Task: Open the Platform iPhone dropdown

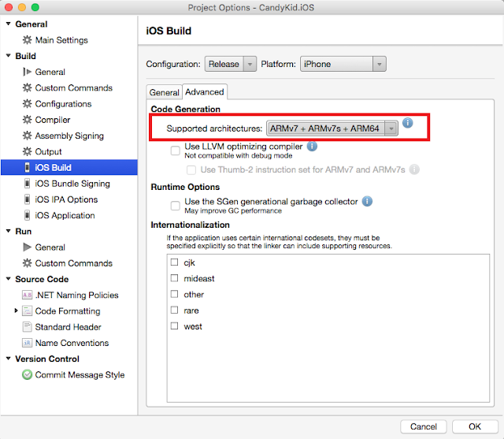Action: pyautogui.click(x=343, y=64)
